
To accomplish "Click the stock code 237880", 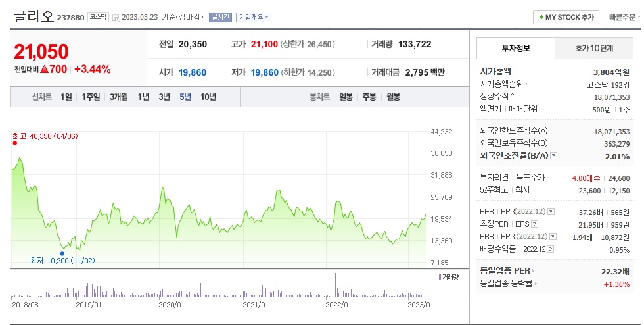I will point(71,18).
